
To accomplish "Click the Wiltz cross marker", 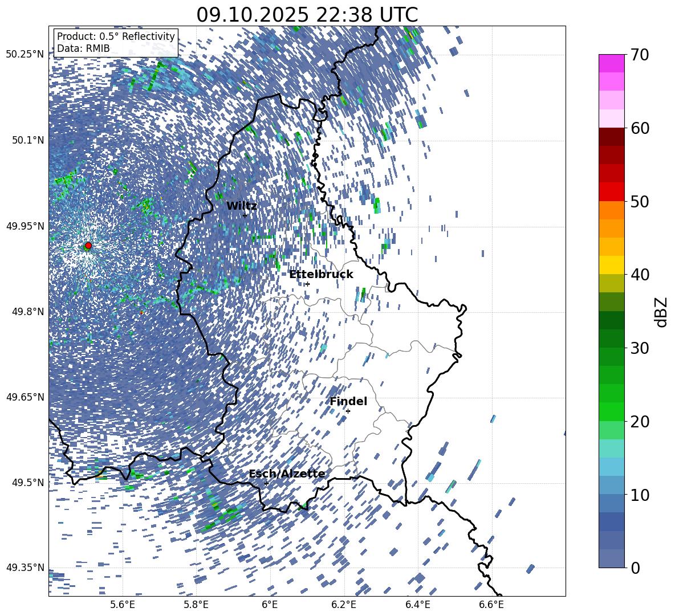I will click(x=245, y=215).
